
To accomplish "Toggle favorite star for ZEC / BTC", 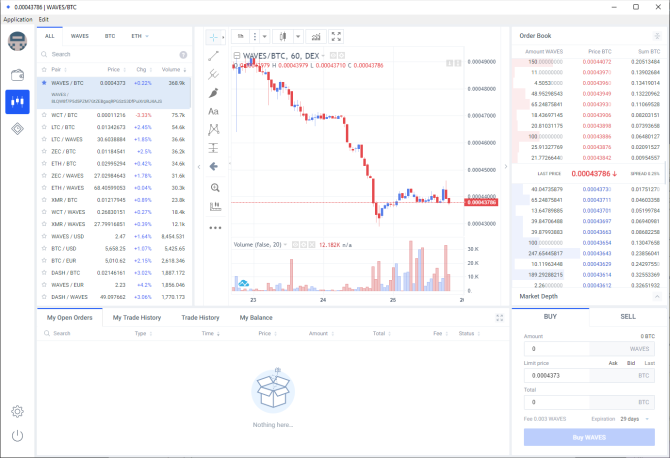I will click(x=44, y=151).
